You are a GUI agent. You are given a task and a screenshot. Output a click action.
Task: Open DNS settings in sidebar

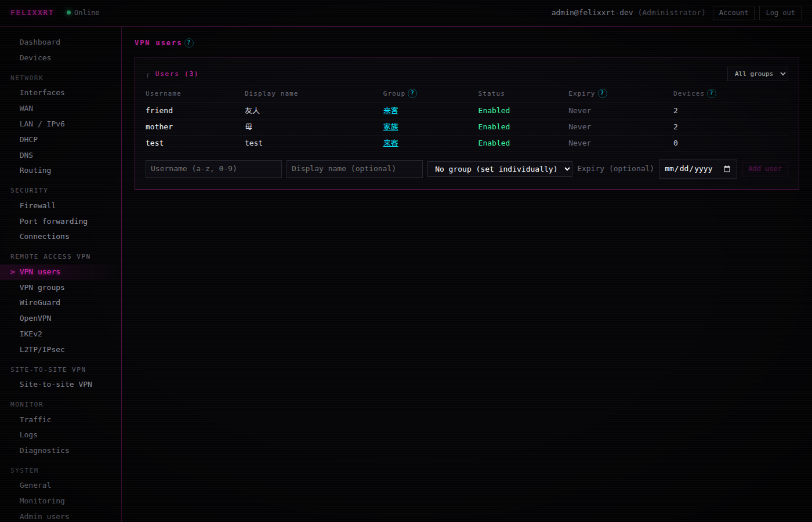27,155
